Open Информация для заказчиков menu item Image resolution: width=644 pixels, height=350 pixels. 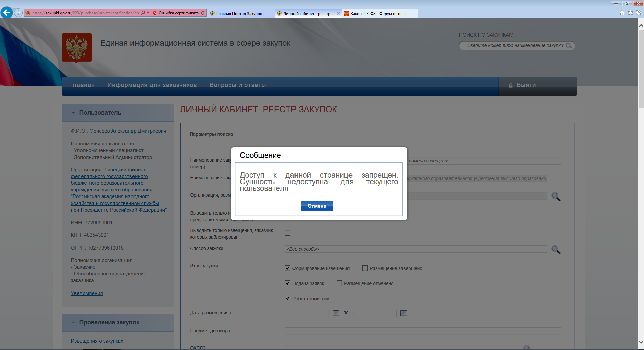pyautogui.click(x=152, y=85)
